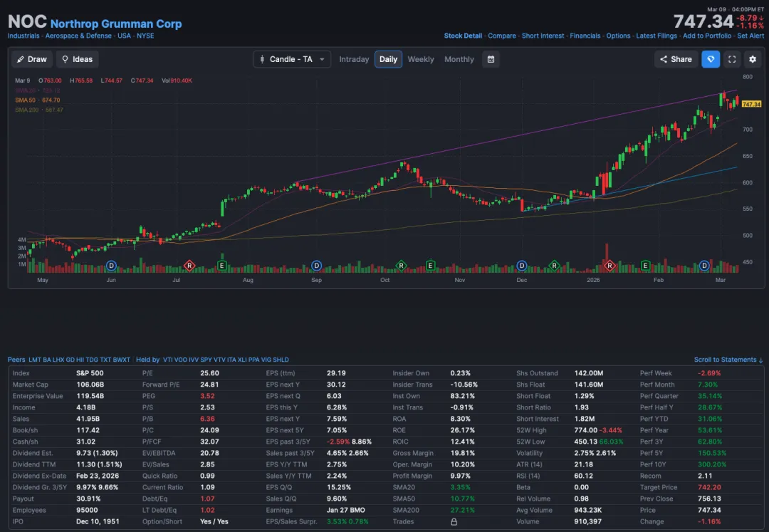
Task: Click the USA country link
Action: pos(124,36)
